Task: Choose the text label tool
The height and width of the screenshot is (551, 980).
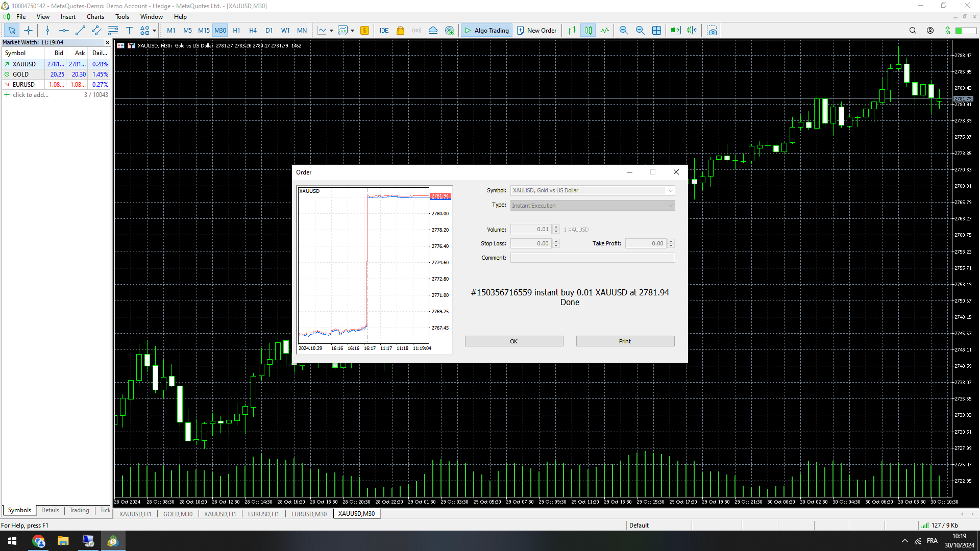Action: pos(129,31)
